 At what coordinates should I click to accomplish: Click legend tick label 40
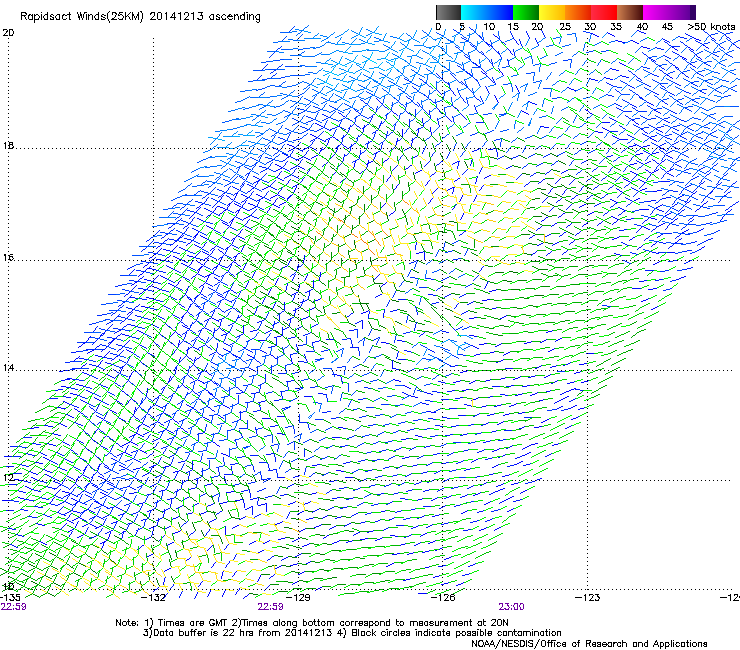pyautogui.click(x=642, y=27)
